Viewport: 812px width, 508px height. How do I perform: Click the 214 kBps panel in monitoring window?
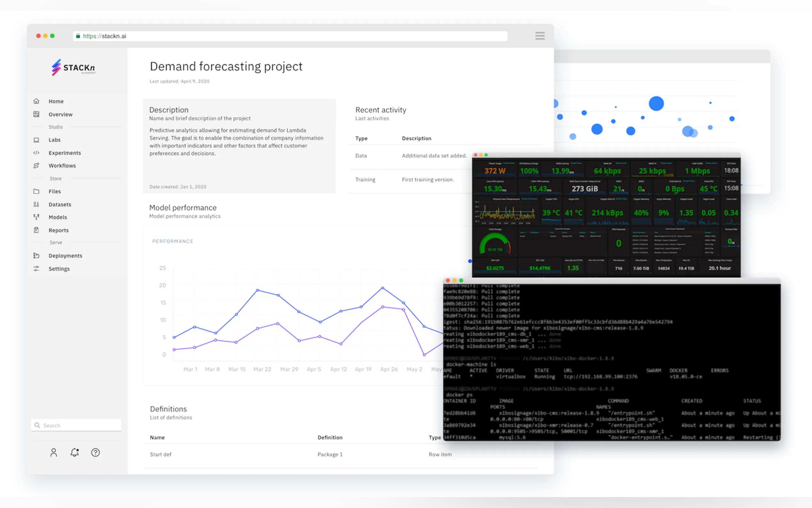point(607,211)
